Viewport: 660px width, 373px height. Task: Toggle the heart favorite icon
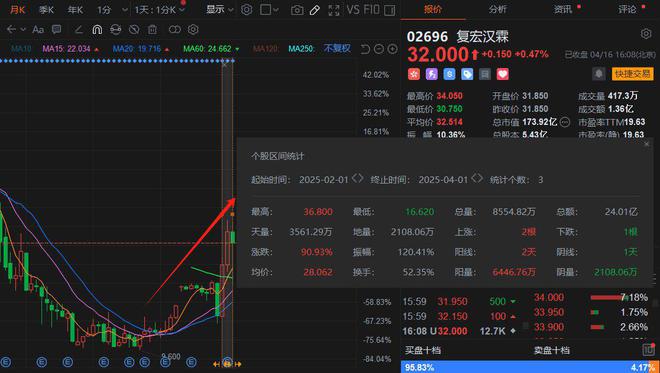point(503,74)
